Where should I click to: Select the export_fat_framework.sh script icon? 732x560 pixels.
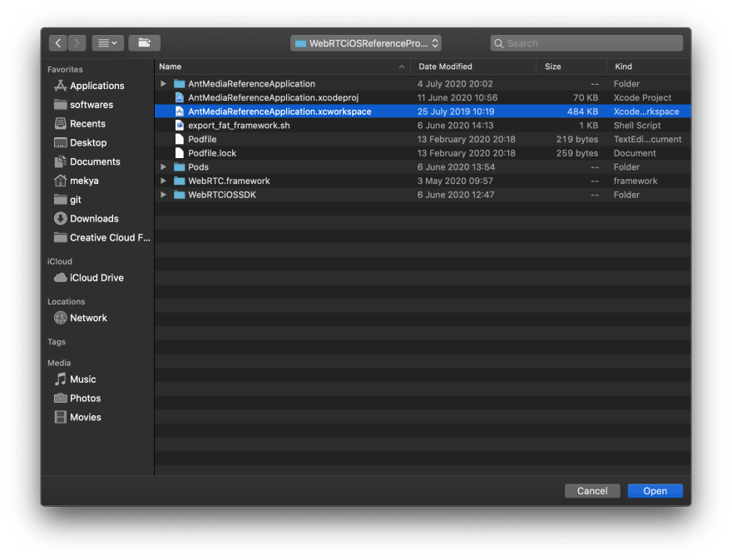(180, 125)
